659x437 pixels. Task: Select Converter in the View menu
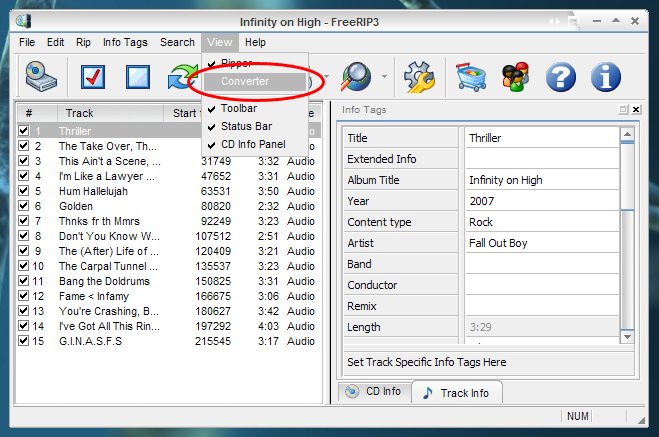coord(255,81)
